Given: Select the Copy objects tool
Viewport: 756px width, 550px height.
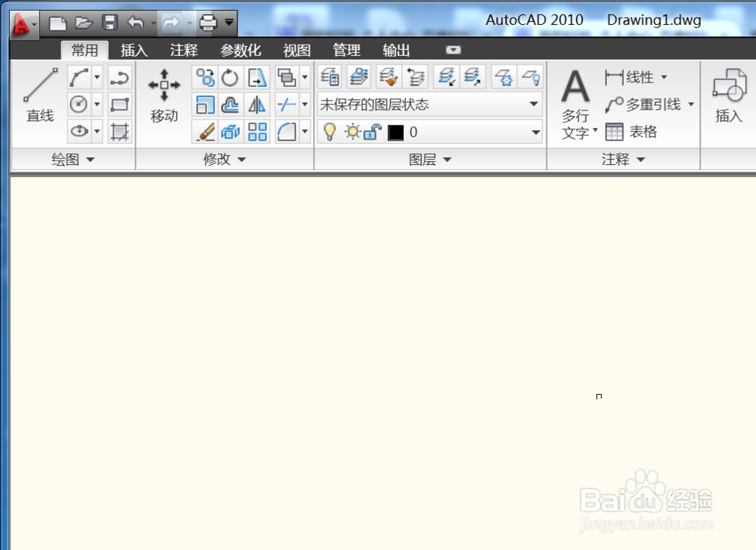Looking at the screenshot, I should [x=206, y=77].
